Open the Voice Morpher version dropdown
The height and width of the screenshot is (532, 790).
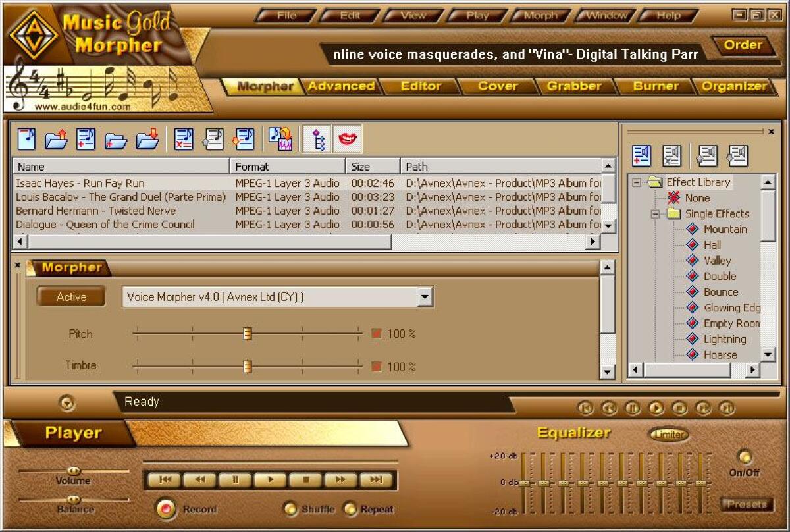425,297
